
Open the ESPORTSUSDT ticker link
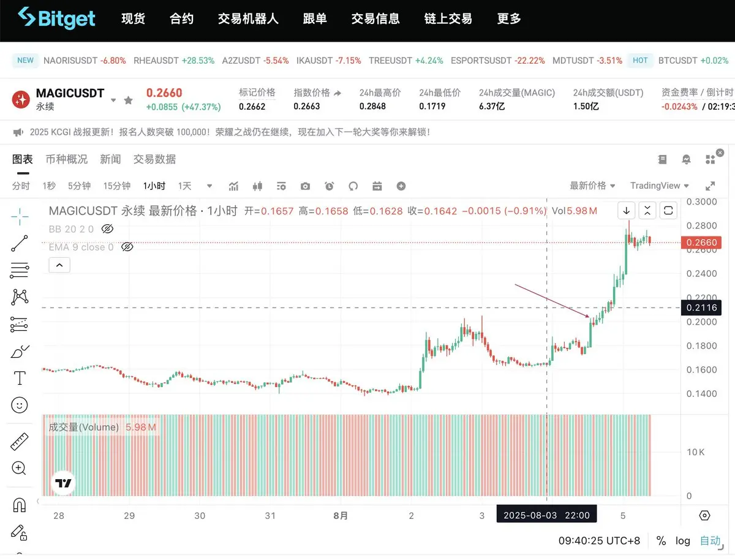click(x=497, y=61)
